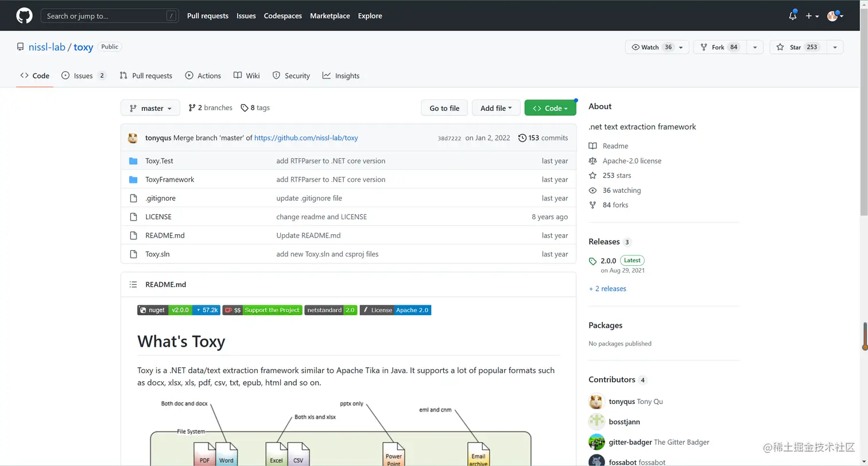
Task: View the 8 tags link
Action: (255, 108)
